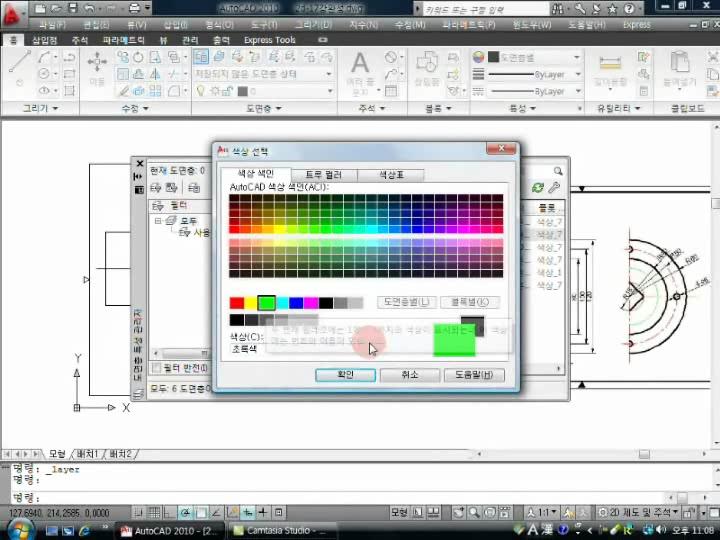Viewport: 720px width, 540px height.
Task: Open the annotation scale 1:1 dropdown
Action: pos(542,512)
